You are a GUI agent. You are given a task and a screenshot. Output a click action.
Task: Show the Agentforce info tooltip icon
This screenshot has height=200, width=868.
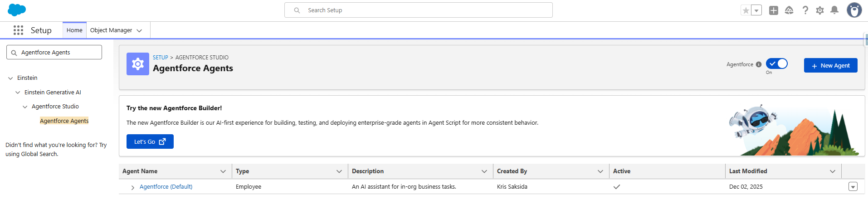(x=759, y=64)
